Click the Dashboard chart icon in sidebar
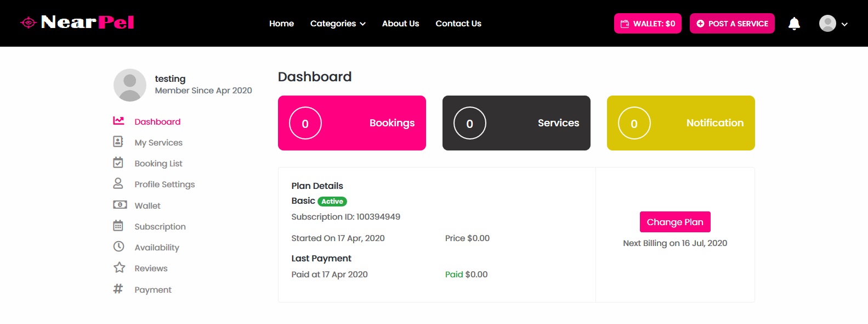868x324 pixels. click(118, 121)
